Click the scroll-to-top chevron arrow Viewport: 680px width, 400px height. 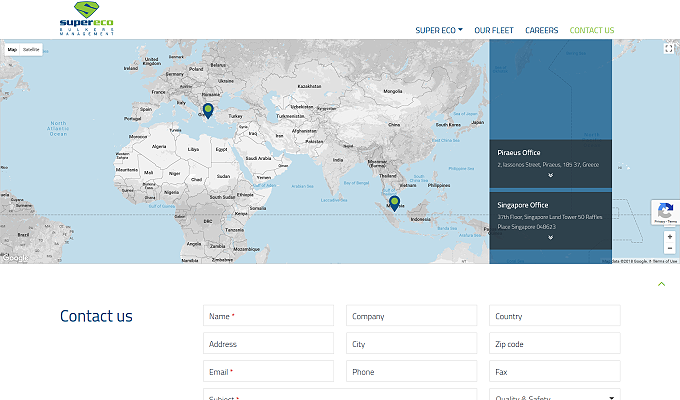click(661, 284)
